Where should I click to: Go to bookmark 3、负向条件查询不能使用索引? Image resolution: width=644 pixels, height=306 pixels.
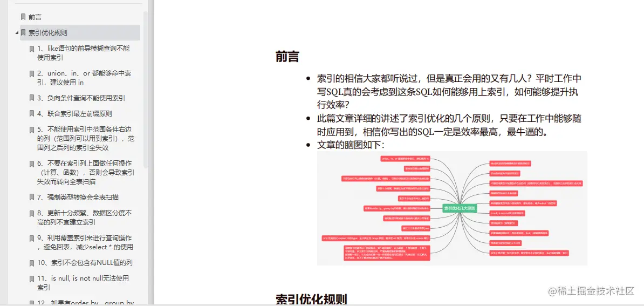(81, 98)
